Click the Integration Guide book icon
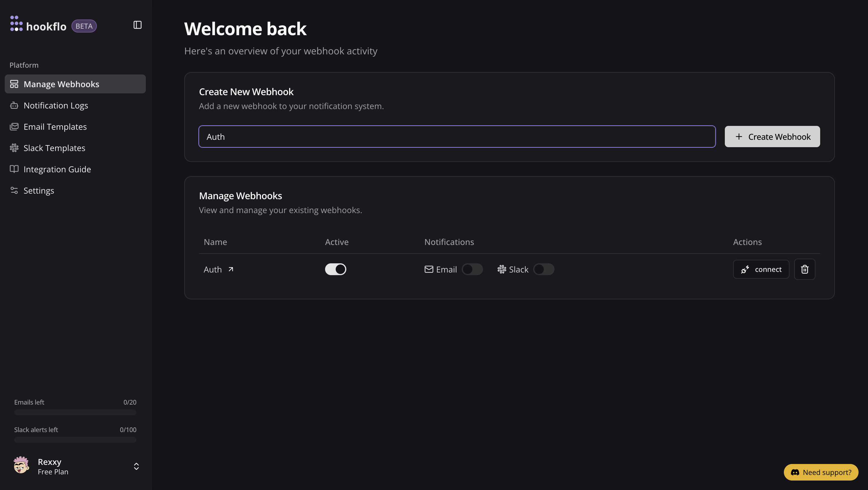 coord(14,169)
